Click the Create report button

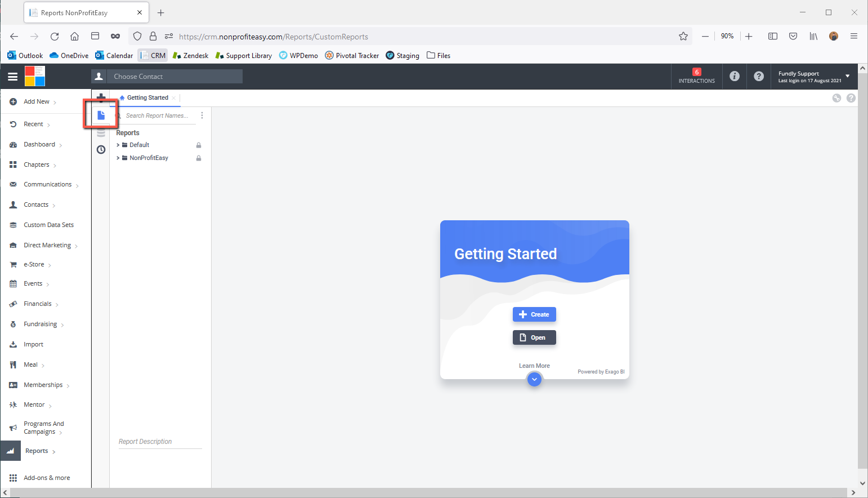pos(534,314)
